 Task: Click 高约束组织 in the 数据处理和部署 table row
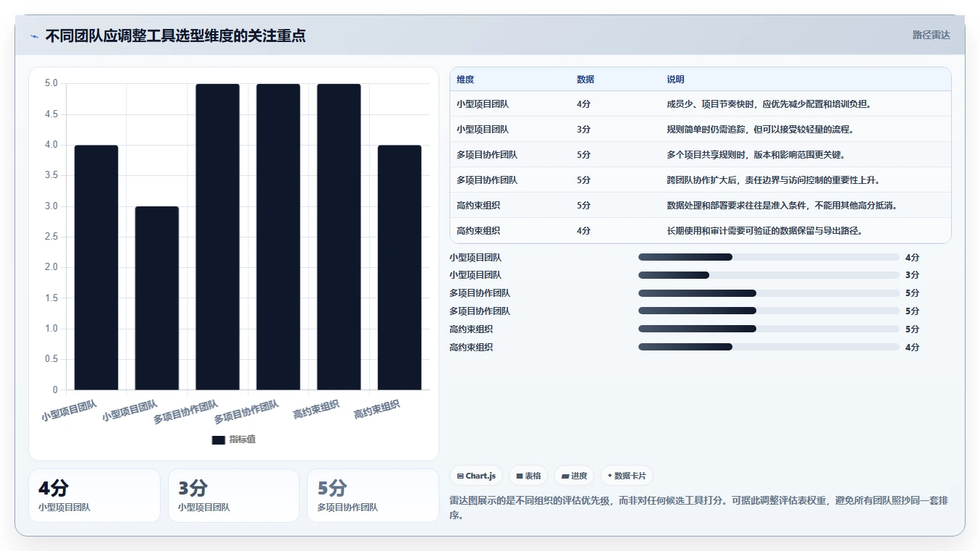tap(478, 206)
